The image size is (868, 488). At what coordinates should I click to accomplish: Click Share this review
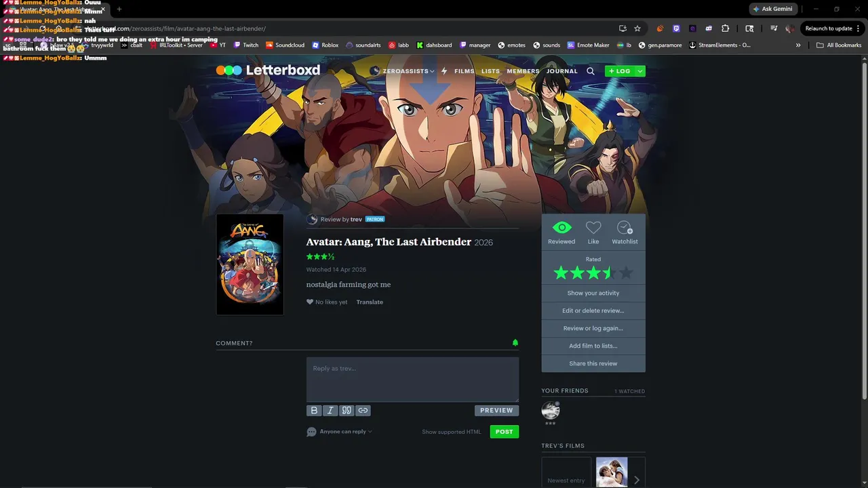pyautogui.click(x=593, y=363)
